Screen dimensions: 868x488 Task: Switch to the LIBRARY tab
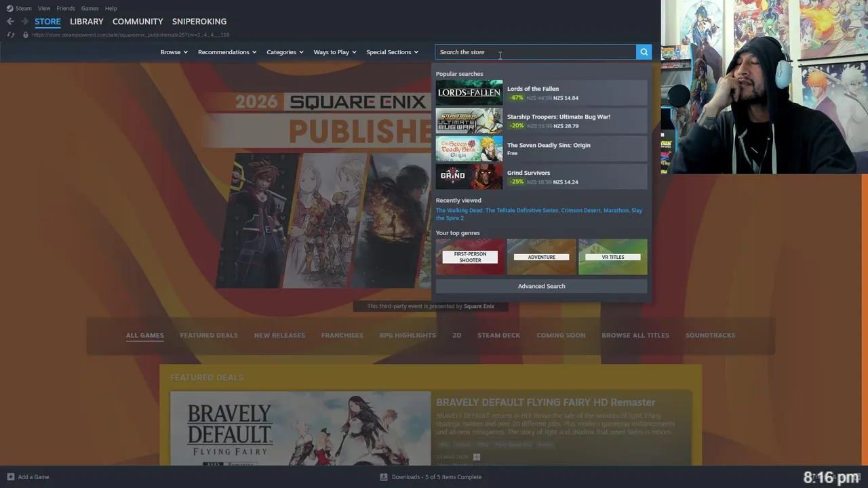pos(87,22)
